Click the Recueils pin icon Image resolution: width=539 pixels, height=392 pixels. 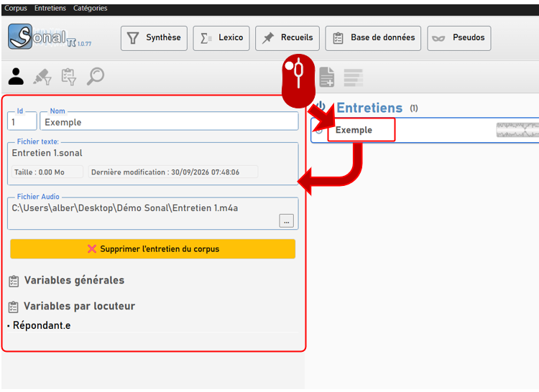point(268,38)
